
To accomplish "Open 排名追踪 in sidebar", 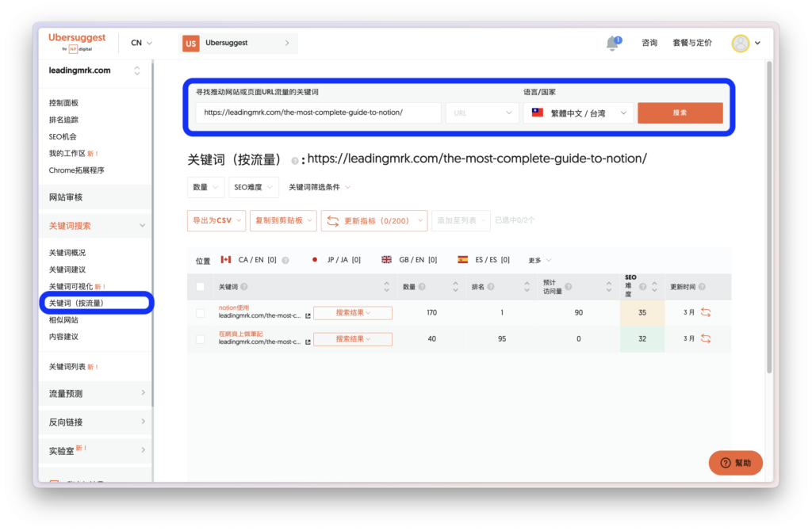I will 63,120.
